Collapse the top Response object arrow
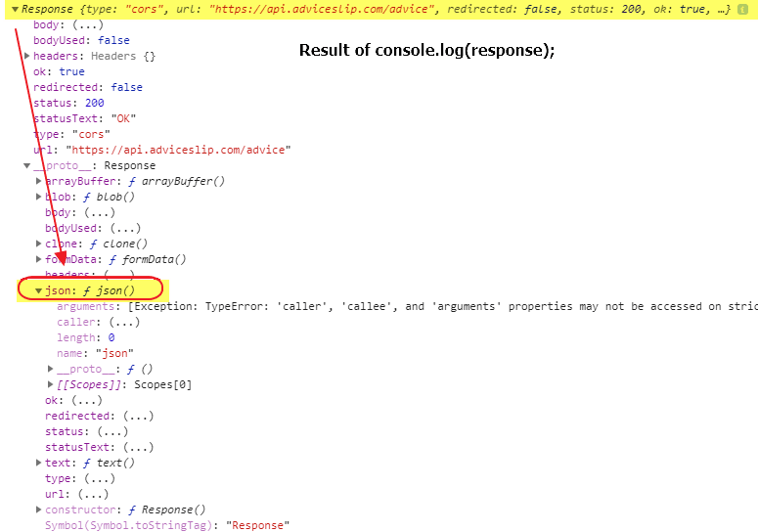 pos(15,9)
